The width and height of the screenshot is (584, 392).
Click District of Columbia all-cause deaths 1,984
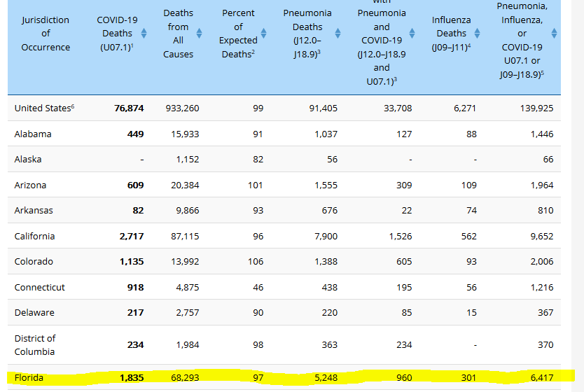point(188,344)
